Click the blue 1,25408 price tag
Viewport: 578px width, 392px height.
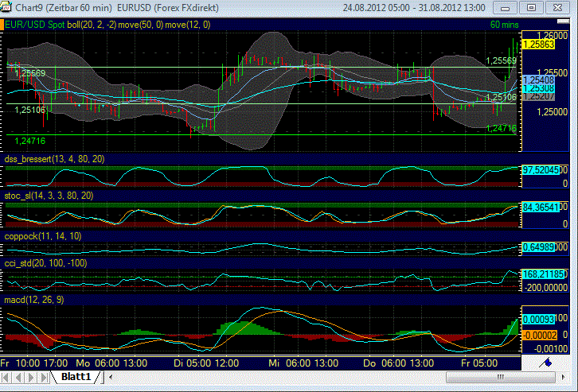(x=538, y=80)
